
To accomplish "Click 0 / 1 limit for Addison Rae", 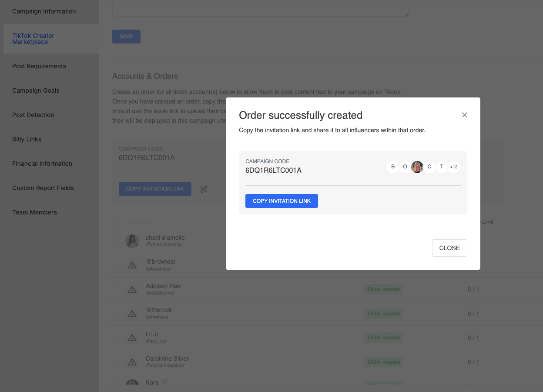I will point(473,289).
